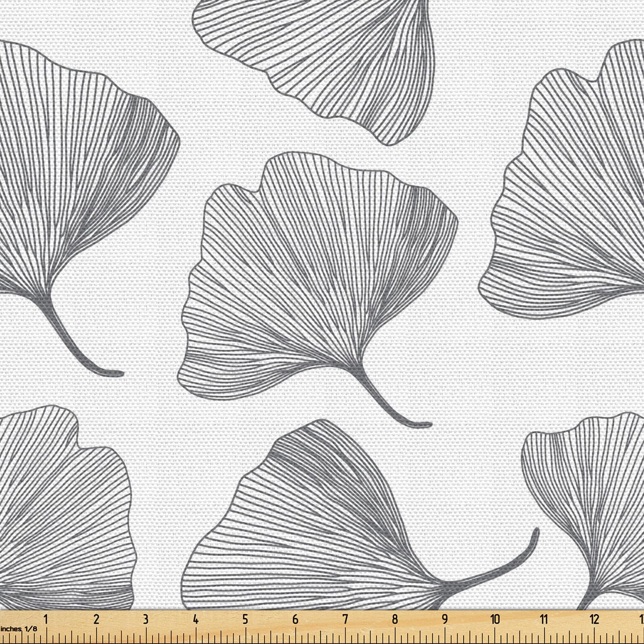The width and height of the screenshot is (644, 644).
Task: Click the number 4 on the ruler
Action: pyautogui.click(x=196, y=619)
